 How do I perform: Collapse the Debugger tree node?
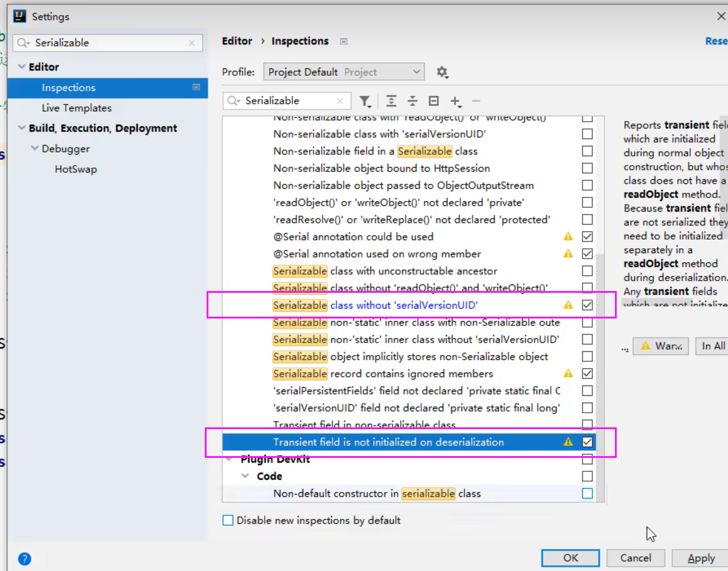[x=34, y=149]
